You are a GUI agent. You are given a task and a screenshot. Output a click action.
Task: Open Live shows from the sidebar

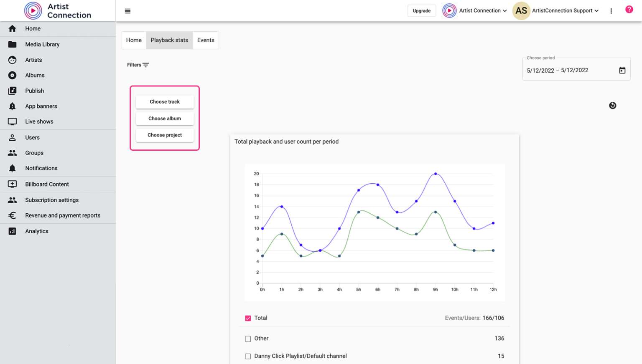(39, 121)
